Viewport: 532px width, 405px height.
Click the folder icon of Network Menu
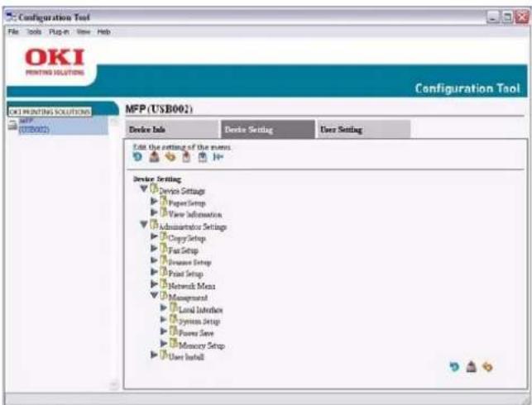164,284
